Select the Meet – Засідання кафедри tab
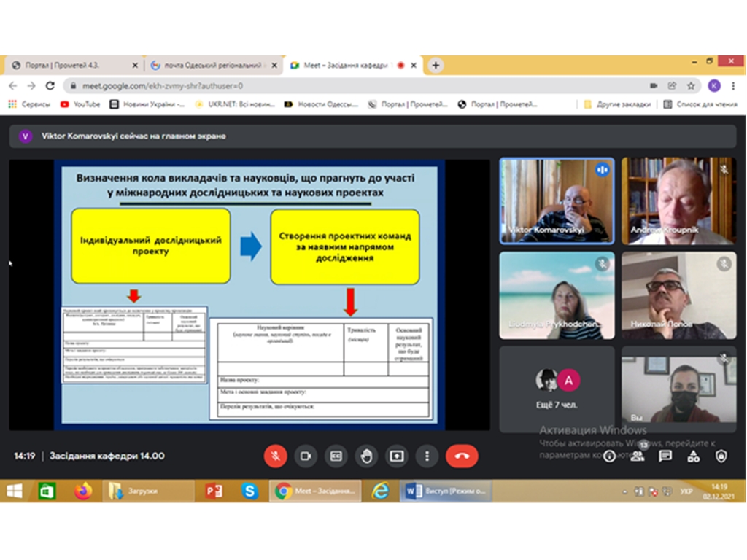747x560 pixels. pos(352,65)
